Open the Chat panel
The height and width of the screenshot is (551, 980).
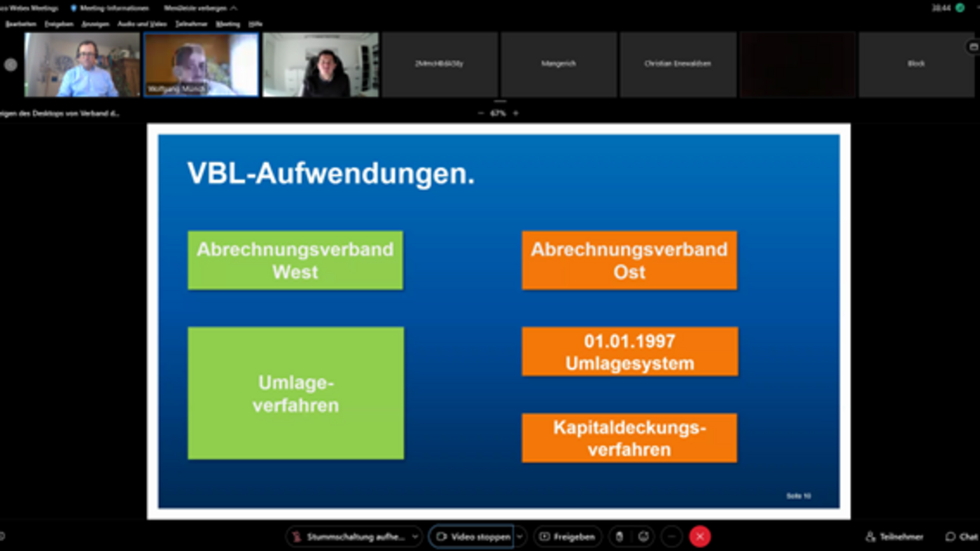tap(962, 537)
